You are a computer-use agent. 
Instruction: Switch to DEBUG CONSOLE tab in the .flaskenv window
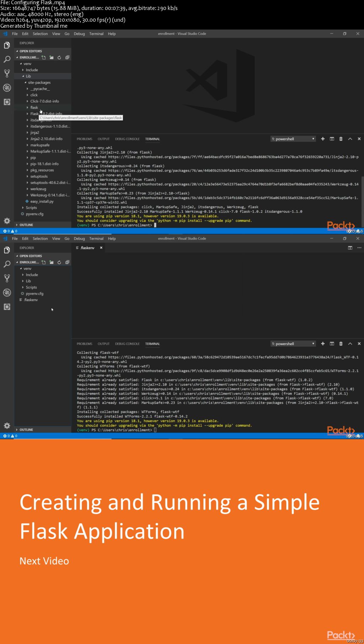[127, 344]
